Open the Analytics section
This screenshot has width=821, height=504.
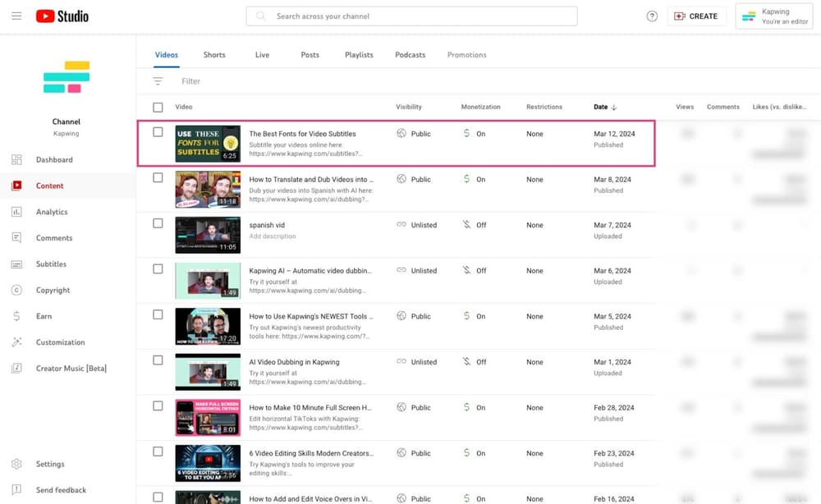point(52,212)
